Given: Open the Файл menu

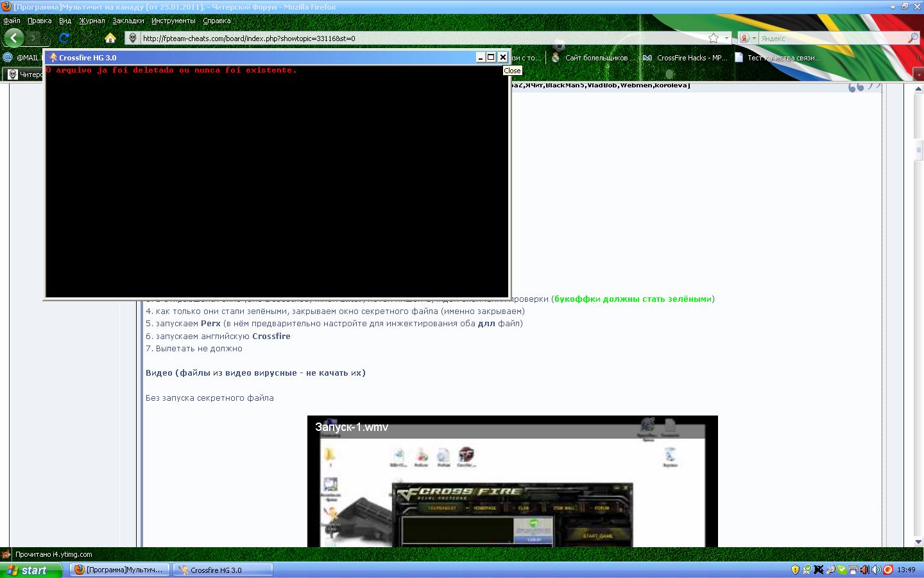Looking at the screenshot, I should [x=12, y=21].
